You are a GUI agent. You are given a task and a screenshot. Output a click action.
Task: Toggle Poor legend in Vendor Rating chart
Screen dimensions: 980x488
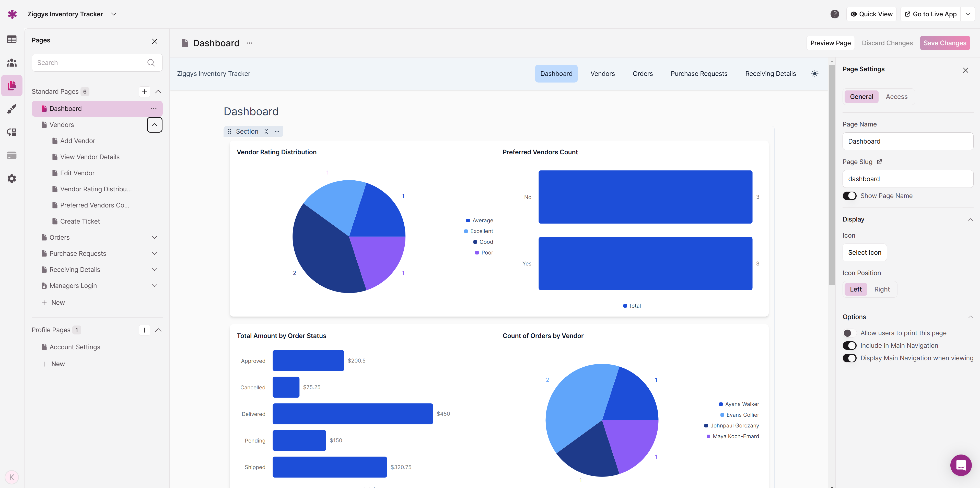[484, 252]
